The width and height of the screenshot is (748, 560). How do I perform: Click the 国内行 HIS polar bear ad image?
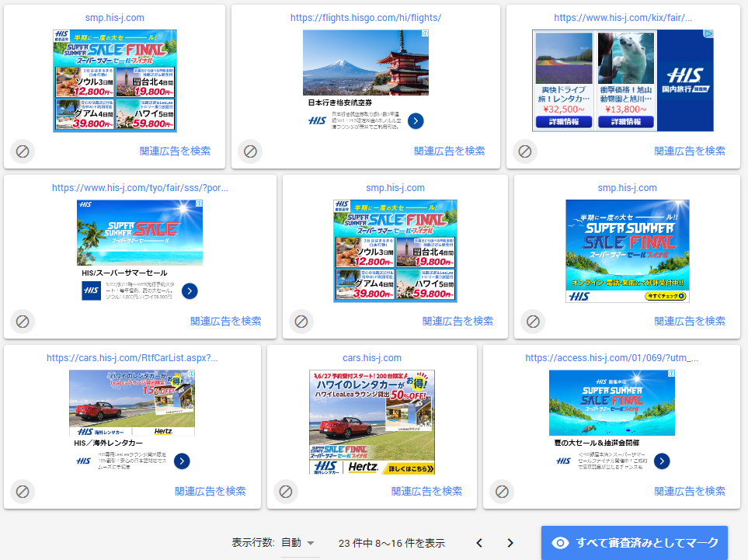[x=622, y=81]
